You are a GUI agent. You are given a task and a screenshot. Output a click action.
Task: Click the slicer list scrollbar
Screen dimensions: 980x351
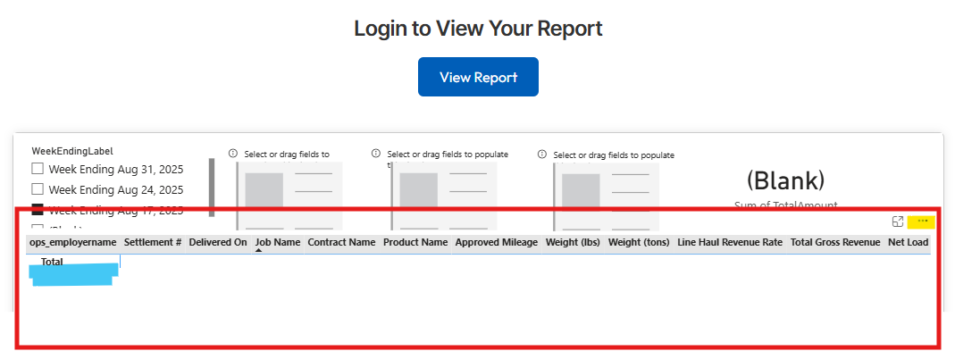click(211, 188)
